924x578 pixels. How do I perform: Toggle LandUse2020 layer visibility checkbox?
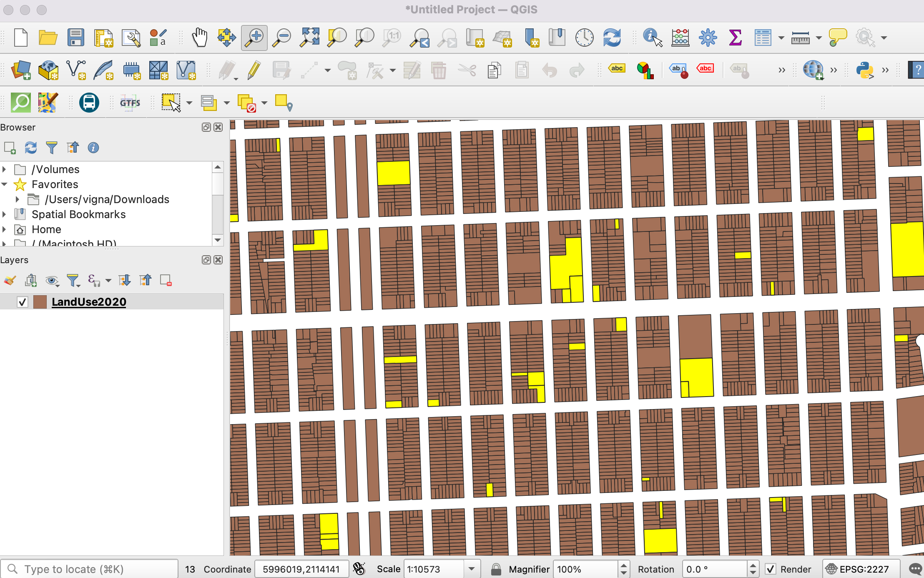(23, 302)
